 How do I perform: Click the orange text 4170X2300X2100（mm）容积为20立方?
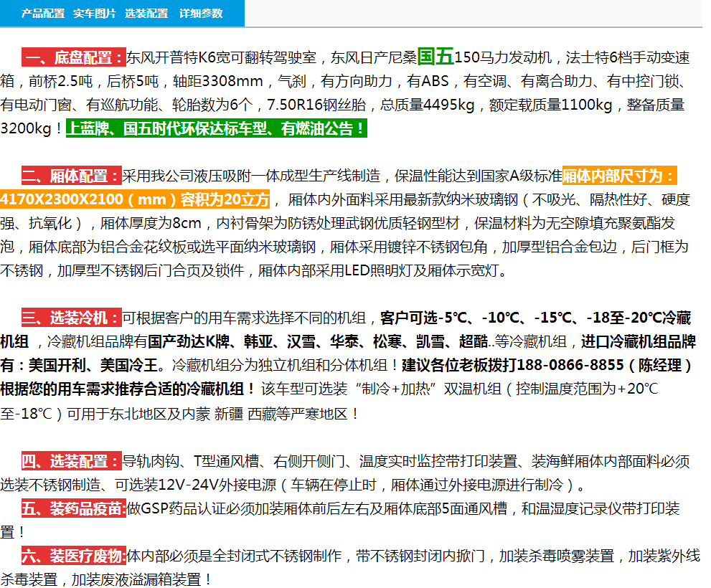[x=135, y=199]
